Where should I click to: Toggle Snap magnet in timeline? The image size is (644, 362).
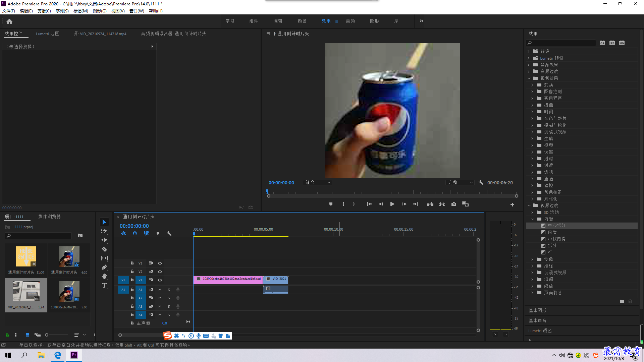[x=135, y=233]
